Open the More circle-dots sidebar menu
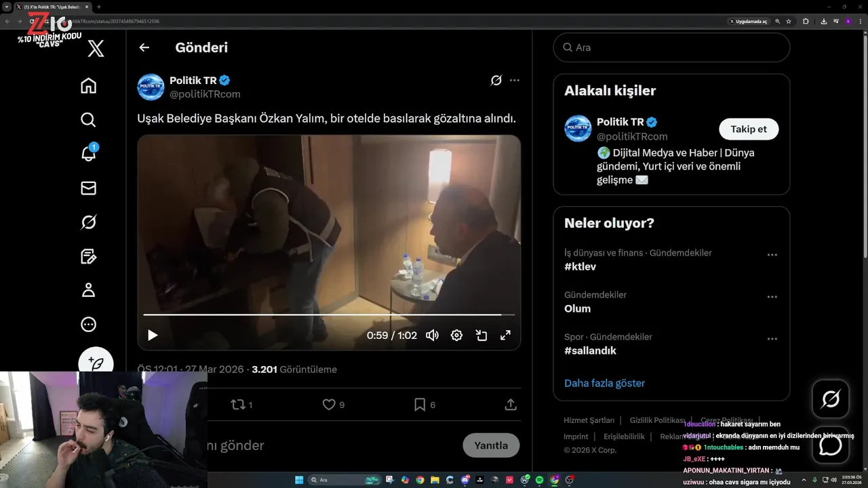868x488 pixels. pyautogui.click(x=88, y=325)
